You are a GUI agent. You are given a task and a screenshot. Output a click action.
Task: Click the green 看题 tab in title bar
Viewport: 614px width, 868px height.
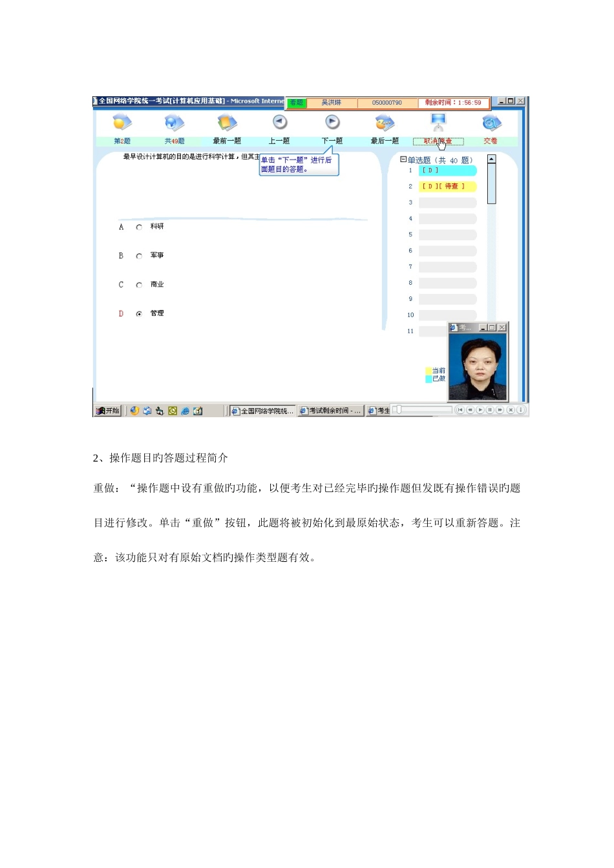(296, 103)
